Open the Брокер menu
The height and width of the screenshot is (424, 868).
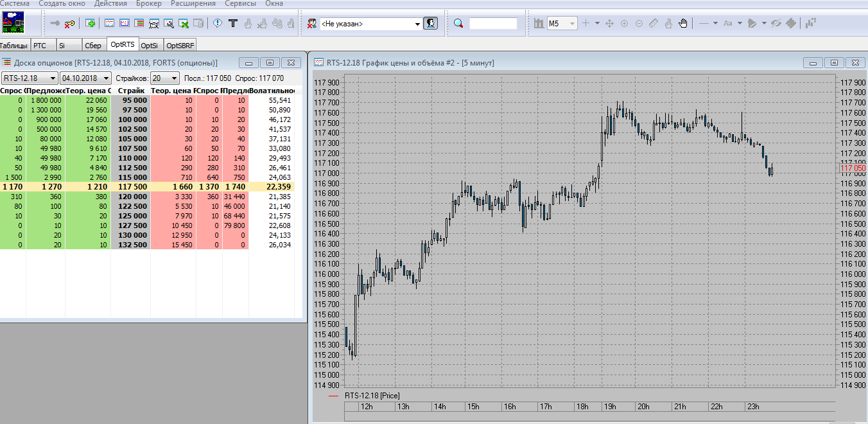[149, 4]
